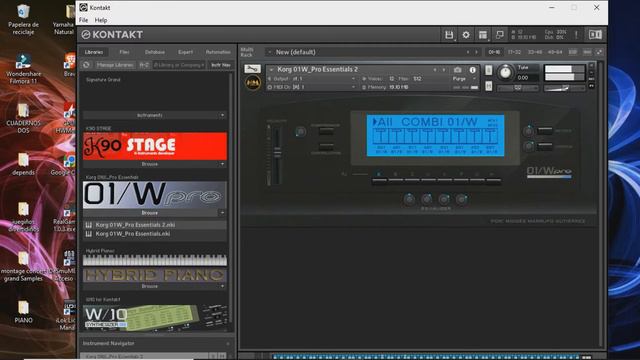The width and height of the screenshot is (640, 360).
Task: Click the Library or Company search field
Action: [x=179, y=65]
